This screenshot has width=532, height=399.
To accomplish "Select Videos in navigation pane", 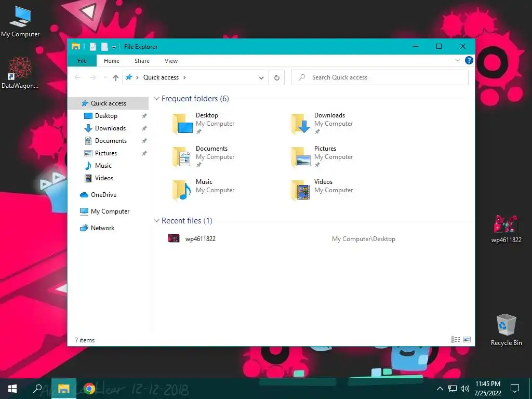I will tap(104, 178).
